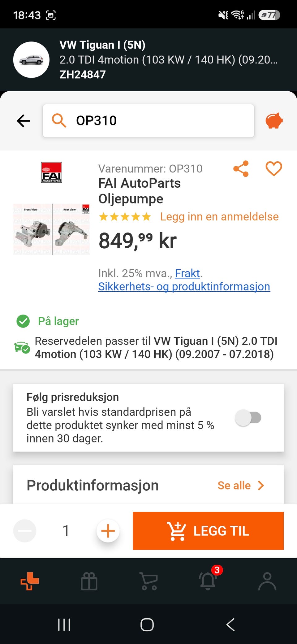Focus the search field containing OP310
The width and height of the screenshot is (297, 644).
(148, 121)
